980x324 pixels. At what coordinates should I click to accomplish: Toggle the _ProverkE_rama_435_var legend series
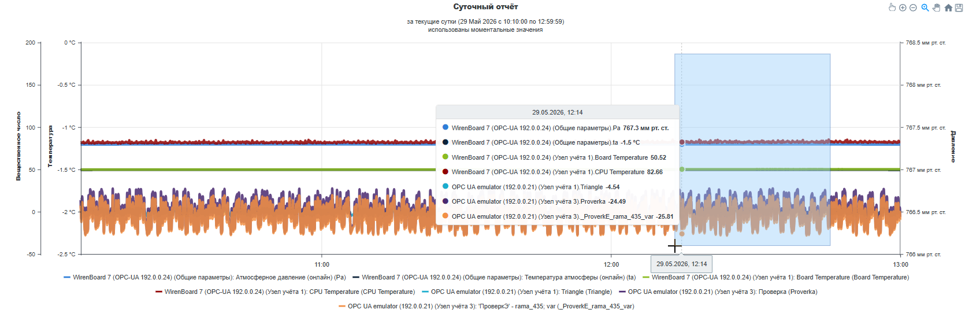click(x=486, y=307)
